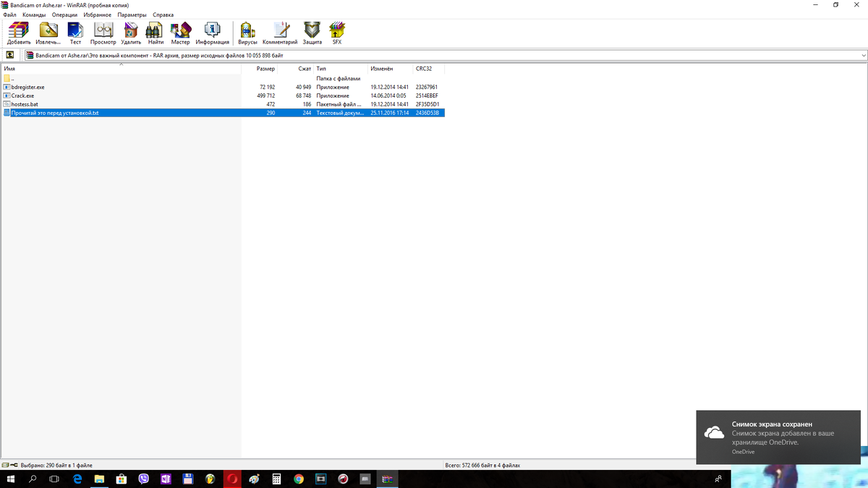This screenshot has height=488, width=868.
Task: Open the Справка menu
Action: coord(163,14)
